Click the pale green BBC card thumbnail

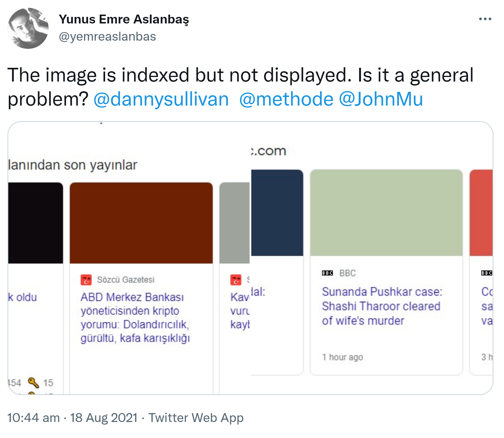tap(386, 213)
